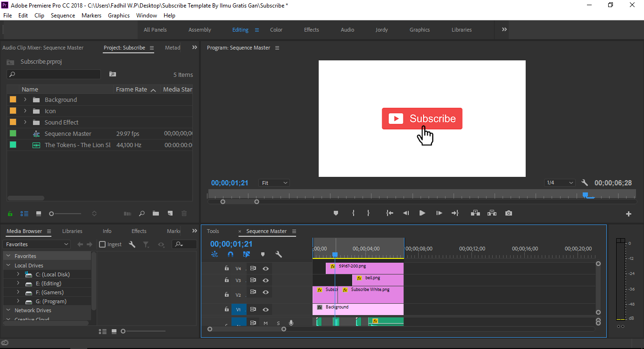Add marker using timeline marker icon
Image resolution: width=644 pixels, height=349 pixels.
pos(263,254)
